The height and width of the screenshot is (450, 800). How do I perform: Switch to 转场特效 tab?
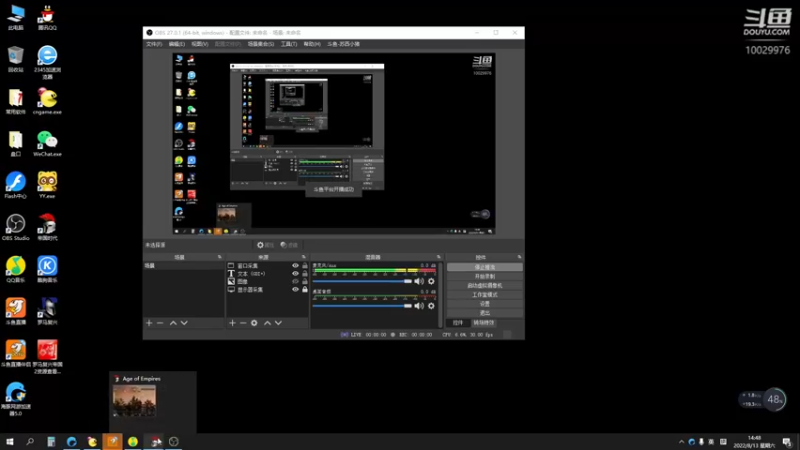coord(484,322)
